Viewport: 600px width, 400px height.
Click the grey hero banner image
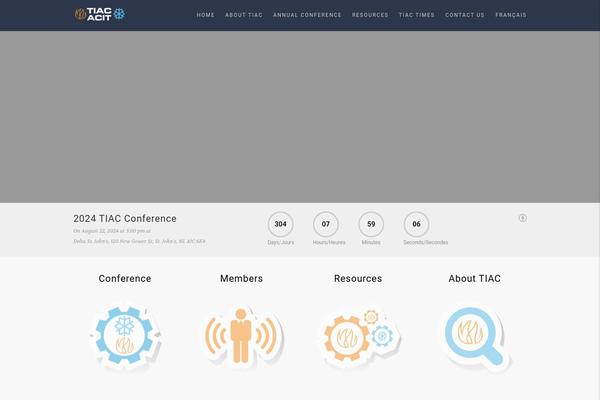(x=300, y=117)
